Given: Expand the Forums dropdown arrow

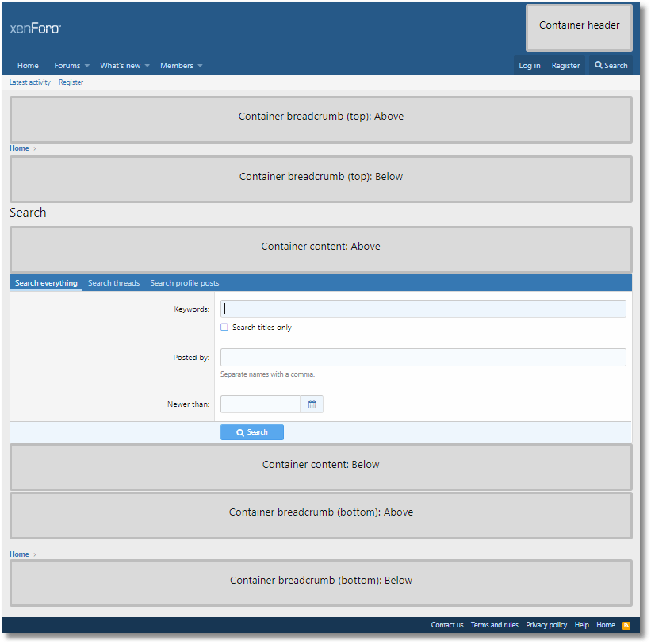Looking at the screenshot, I should click(x=87, y=66).
